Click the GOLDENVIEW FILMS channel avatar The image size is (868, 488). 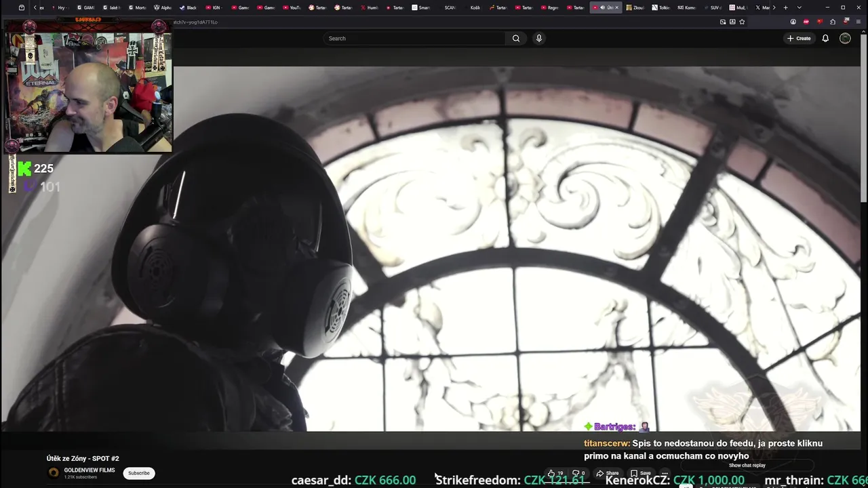54,473
